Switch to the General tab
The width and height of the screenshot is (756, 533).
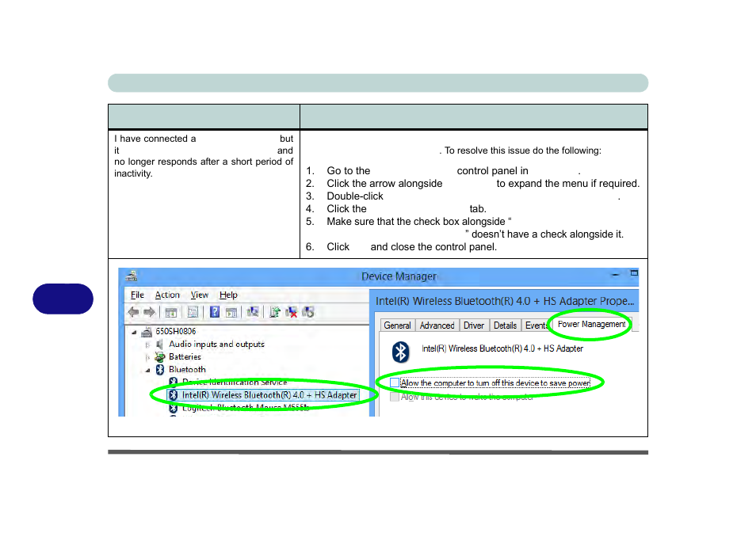click(397, 326)
